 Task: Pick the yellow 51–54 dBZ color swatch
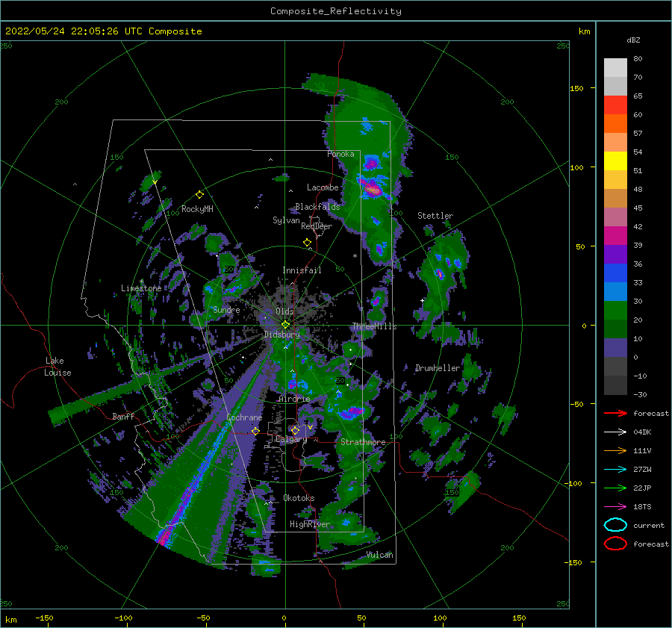(x=615, y=161)
